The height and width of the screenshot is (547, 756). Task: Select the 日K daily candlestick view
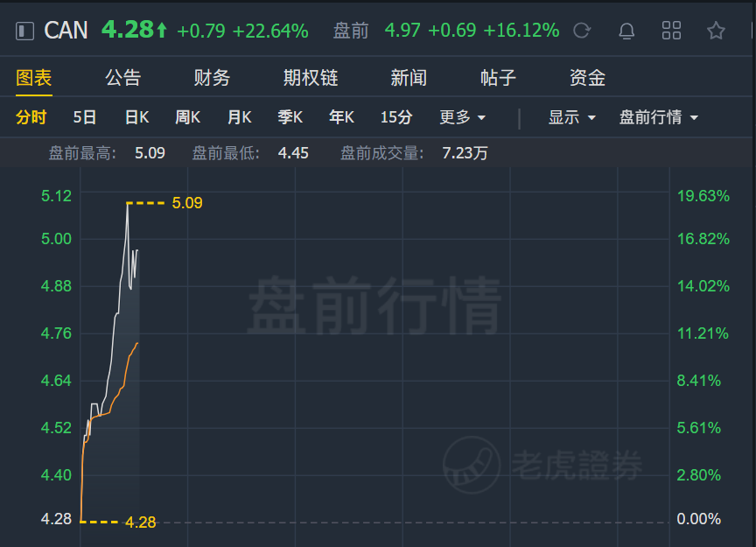click(136, 117)
